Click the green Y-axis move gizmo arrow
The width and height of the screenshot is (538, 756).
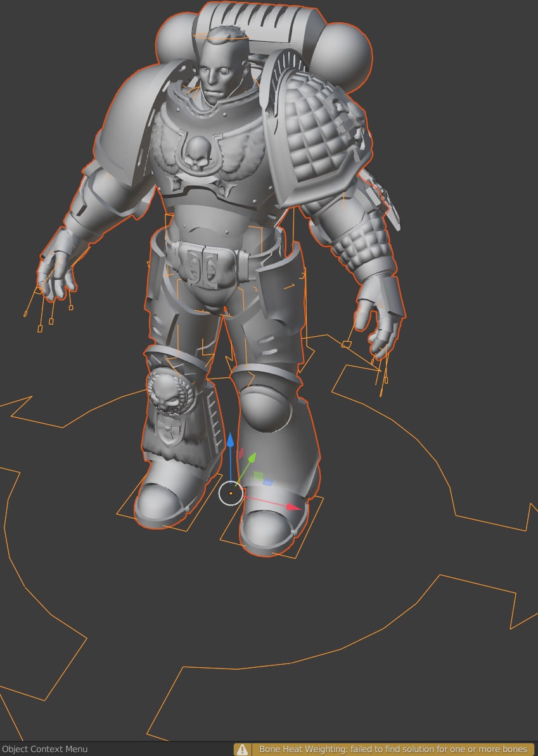pyautogui.click(x=252, y=458)
